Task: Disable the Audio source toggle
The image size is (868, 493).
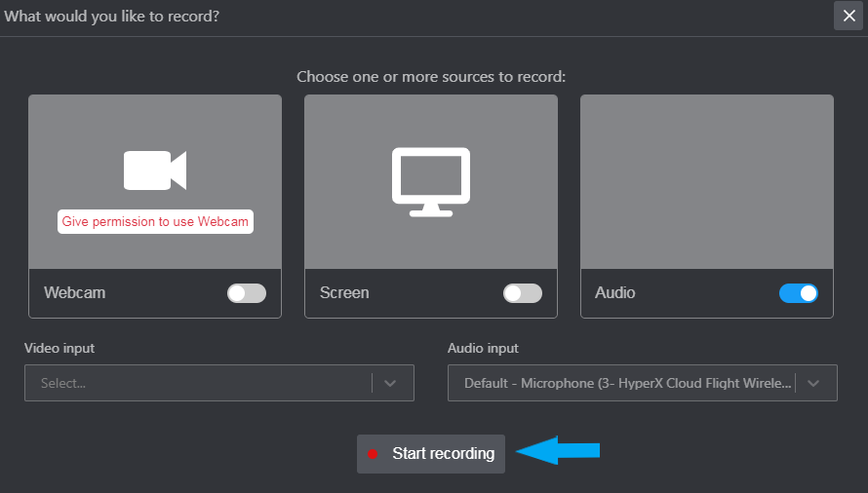Action: coord(798,293)
